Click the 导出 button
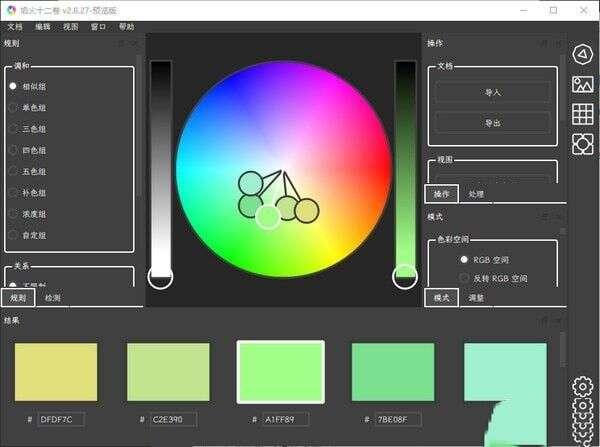This screenshot has width=600, height=447. [491, 123]
